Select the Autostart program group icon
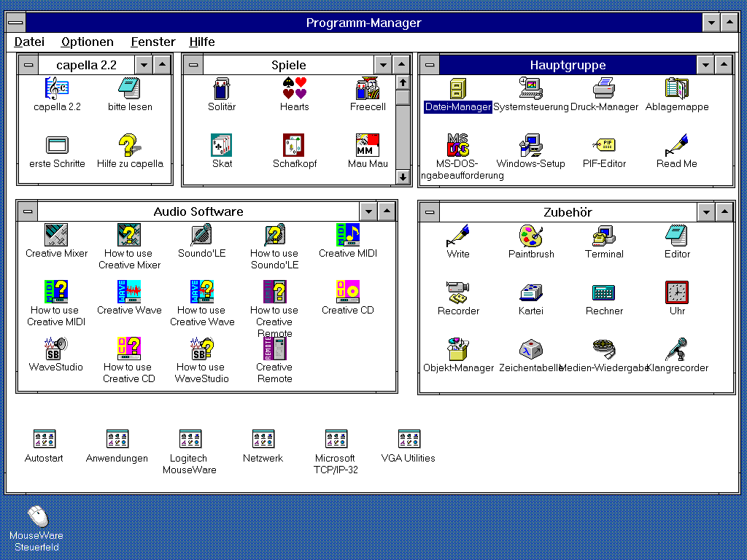Viewport: 747px width, 560px height. click(x=44, y=439)
